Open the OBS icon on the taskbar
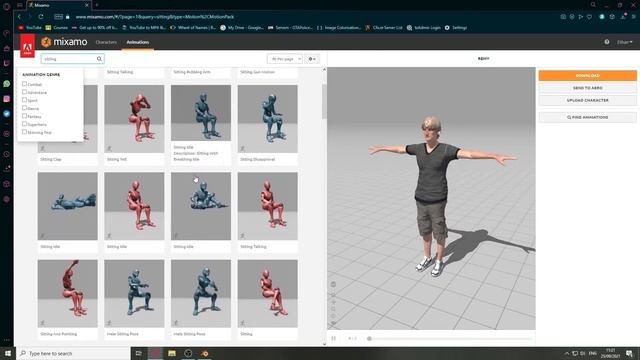Viewport: 640px width, 360px height. click(188, 353)
